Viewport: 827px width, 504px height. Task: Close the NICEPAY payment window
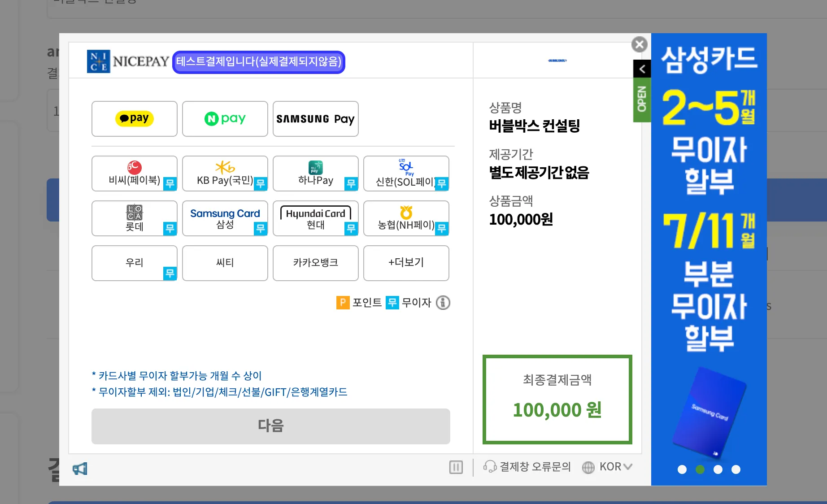click(x=640, y=44)
